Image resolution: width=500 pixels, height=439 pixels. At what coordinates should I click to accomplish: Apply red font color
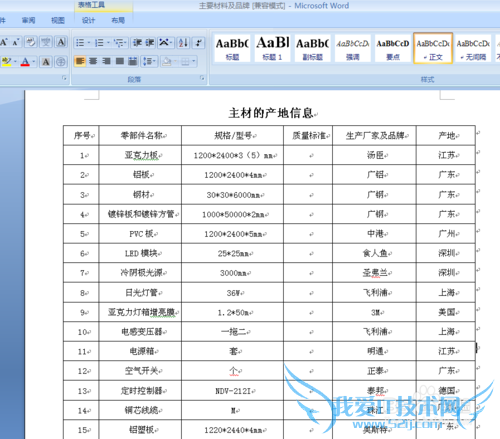(25, 62)
